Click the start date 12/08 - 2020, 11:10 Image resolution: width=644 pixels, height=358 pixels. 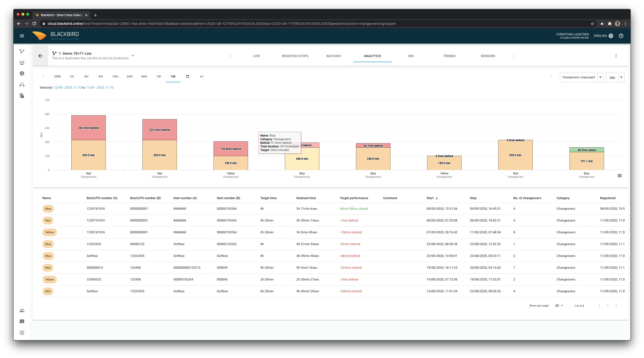(x=67, y=88)
